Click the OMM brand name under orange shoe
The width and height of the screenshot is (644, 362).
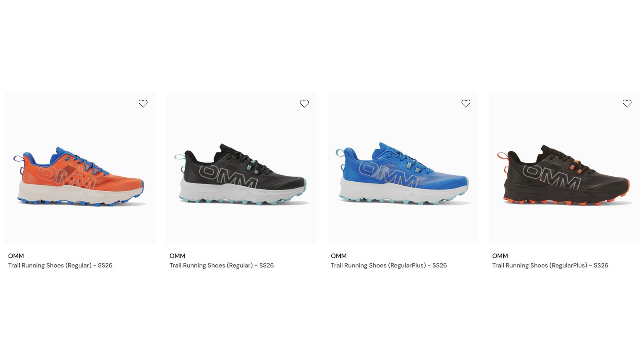pyautogui.click(x=16, y=256)
